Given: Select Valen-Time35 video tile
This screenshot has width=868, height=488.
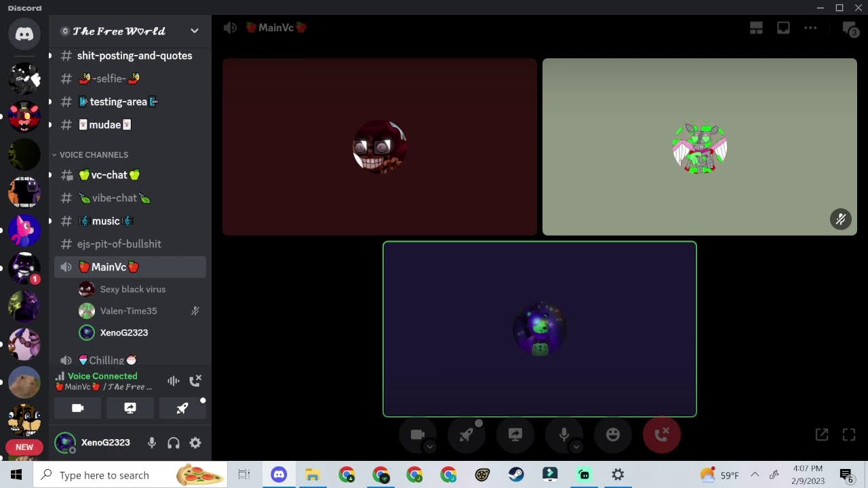Looking at the screenshot, I should click(x=700, y=146).
